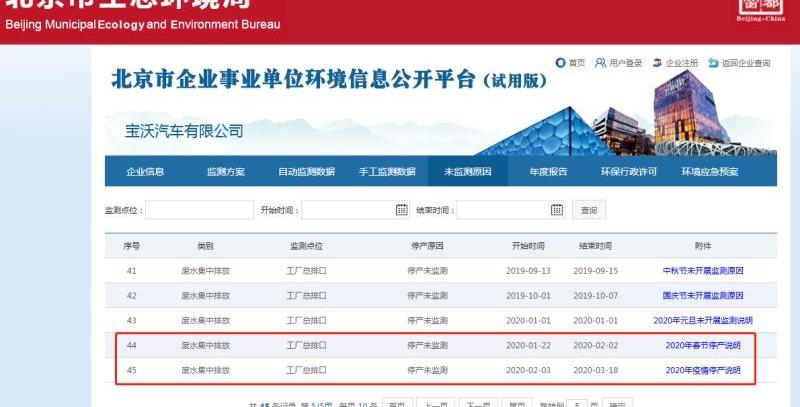Switch to the 监测方案 tab
The width and height of the screenshot is (800, 407).
(226, 171)
